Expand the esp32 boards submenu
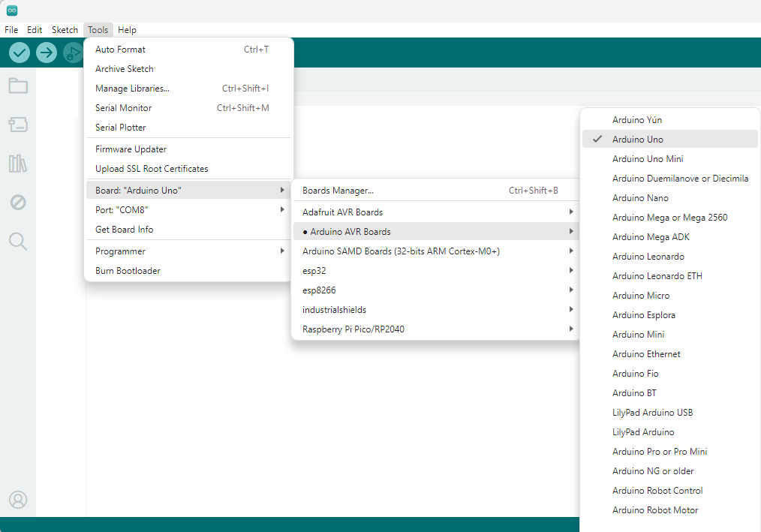Image resolution: width=761 pixels, height=532 pixels. 436,271
